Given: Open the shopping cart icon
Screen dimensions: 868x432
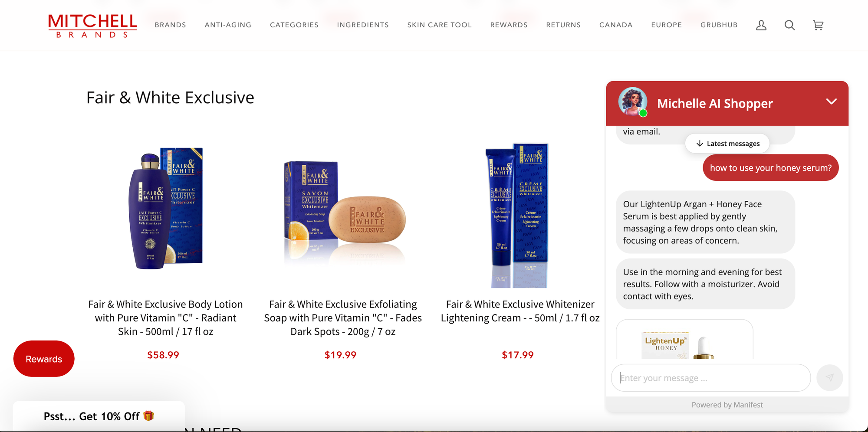Looking at the screenshot, I should point(818,25).
